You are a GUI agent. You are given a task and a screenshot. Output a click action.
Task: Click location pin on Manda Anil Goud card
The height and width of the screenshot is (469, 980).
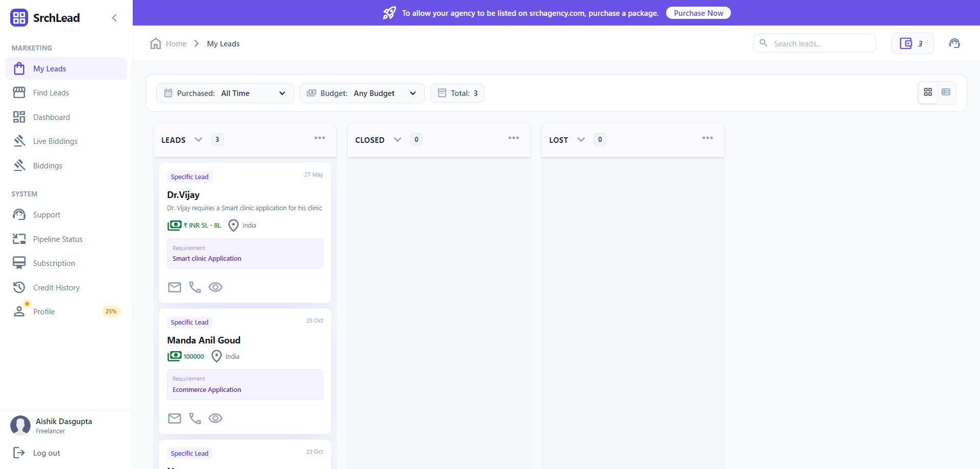click(x=216, y=356)
